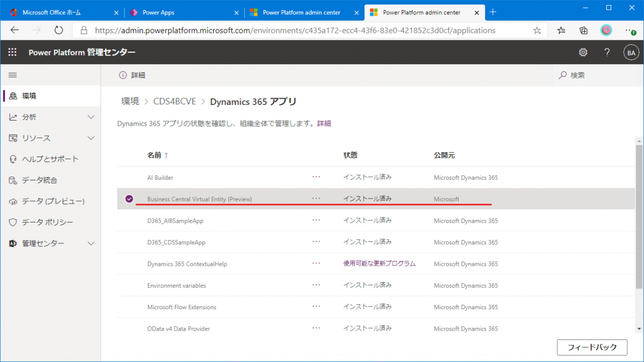Open more options for D365_CDSSampleApp
The image size is (644, 362).
(316, 242)
